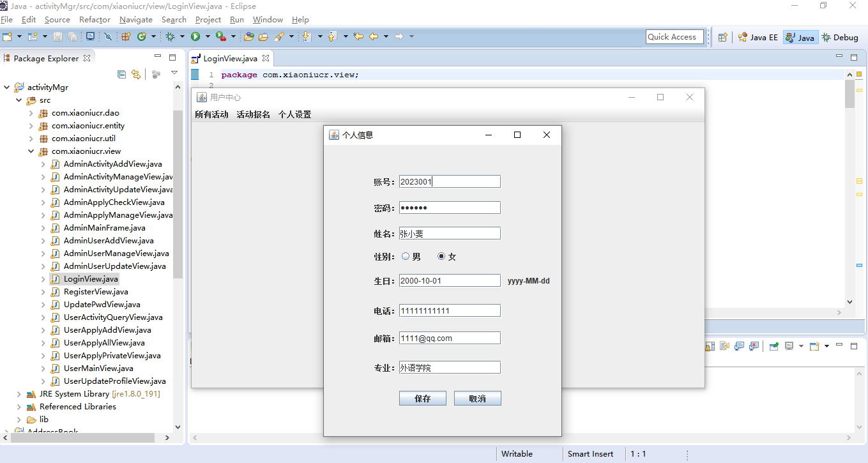Select UpdatePwdView.java in Package Explorer
The height and width of the screenshot is (463, 868).
click(x=102, y=305)
